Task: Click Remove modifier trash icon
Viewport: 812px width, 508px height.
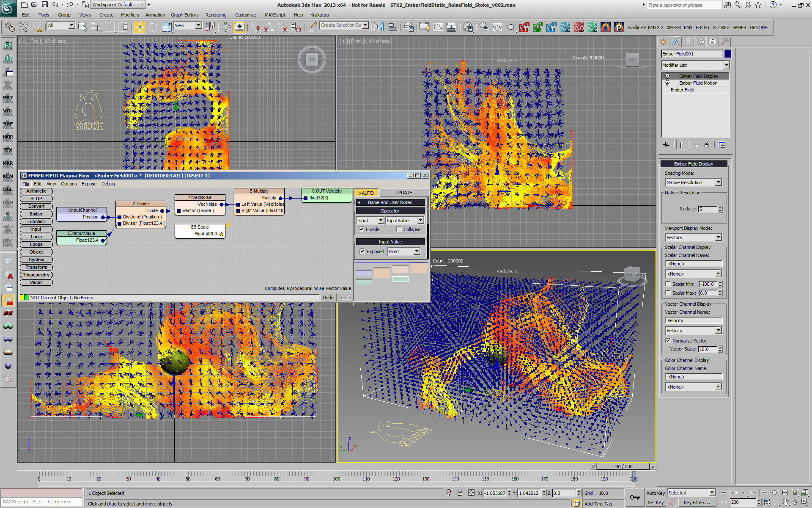Action: [706, 145]
